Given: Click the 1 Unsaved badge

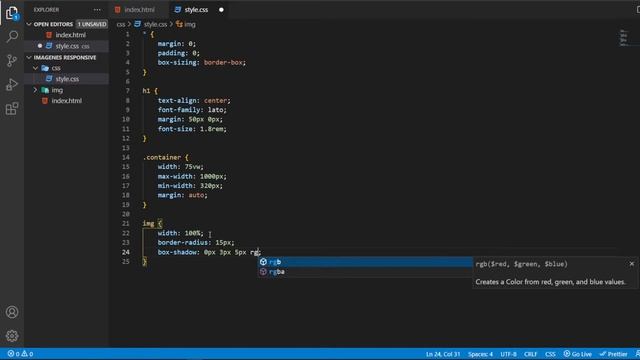Looking at the screenshot, I should 92,24.
